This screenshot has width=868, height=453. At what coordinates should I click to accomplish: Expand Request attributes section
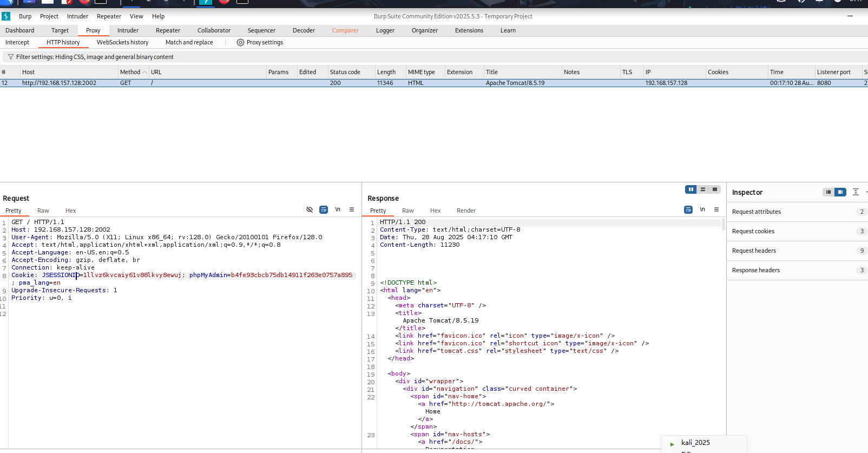pyautogui.click(x=797, y=212)
